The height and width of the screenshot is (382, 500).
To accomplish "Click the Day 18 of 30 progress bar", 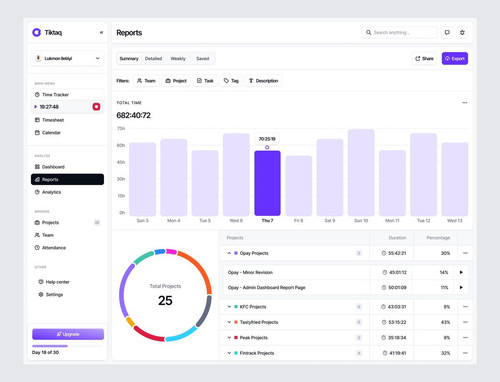I will pos(68,346).
